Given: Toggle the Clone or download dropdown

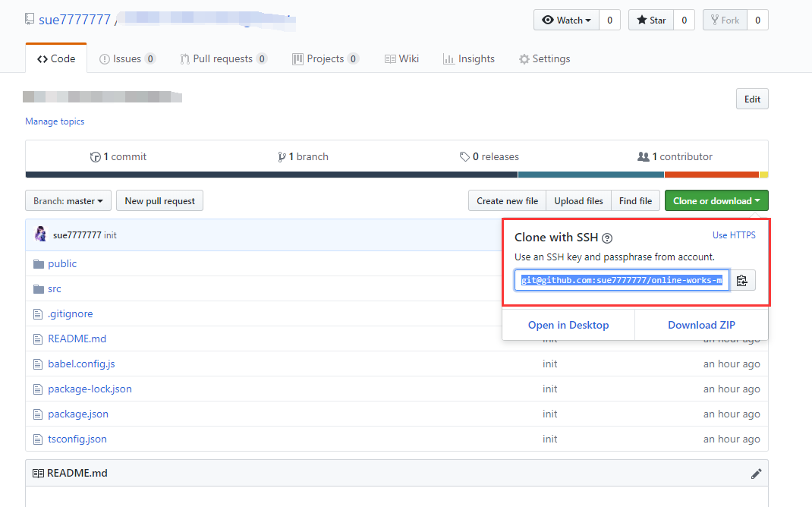Looking at the screenshot, I should [x=716, y=201].
